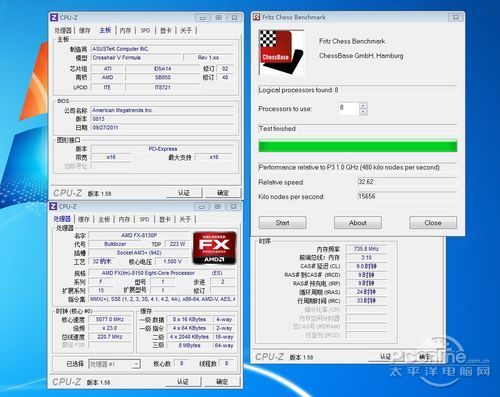The width and height of the screenshot is (500, 397).
Task: Click BIOS vendor American Megatrends Inc.
Action: (x=162, y=110)
